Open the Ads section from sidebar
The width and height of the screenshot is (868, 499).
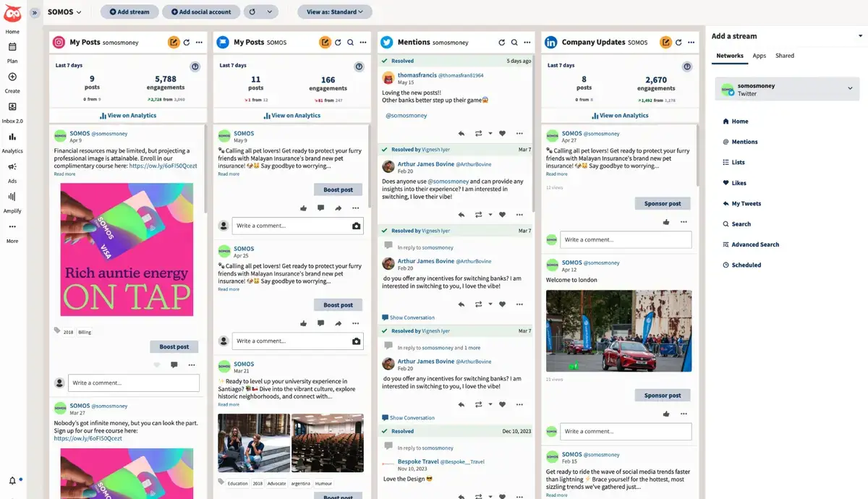point(12,169)
